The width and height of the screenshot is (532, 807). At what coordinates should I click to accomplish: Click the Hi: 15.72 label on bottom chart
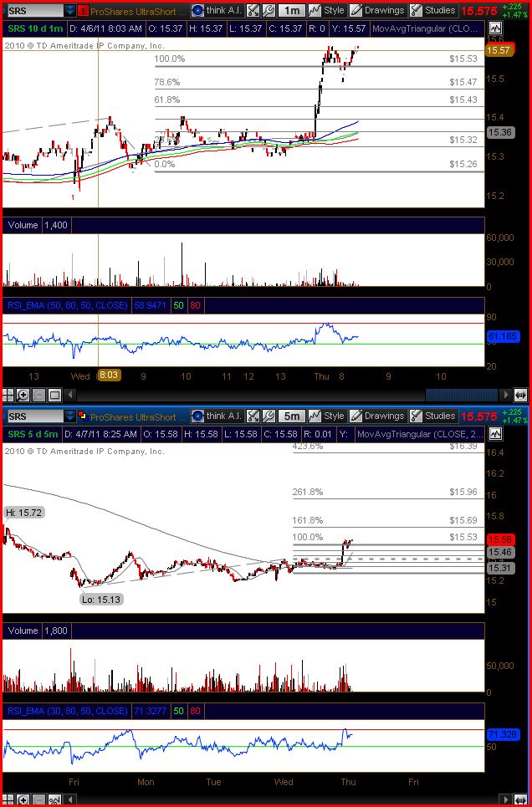pos(25,512)
